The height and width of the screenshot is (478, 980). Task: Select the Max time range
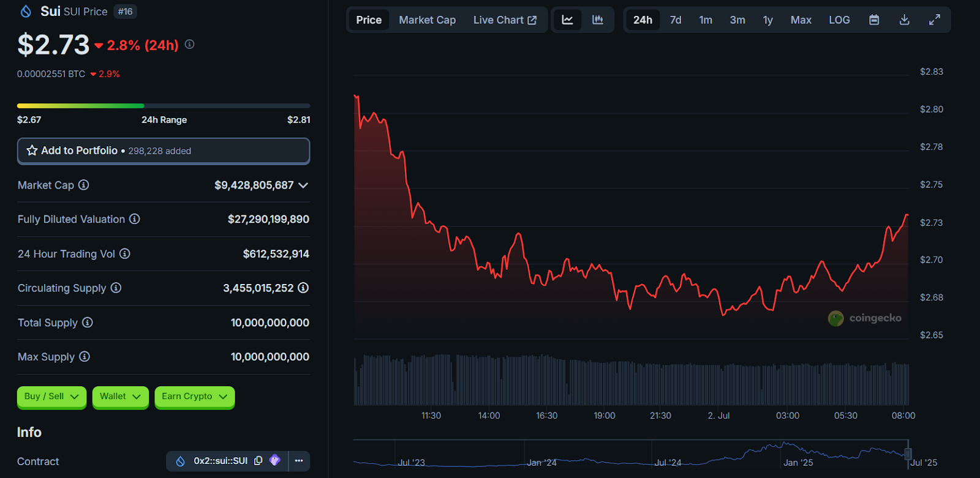(x=801, y=20)
